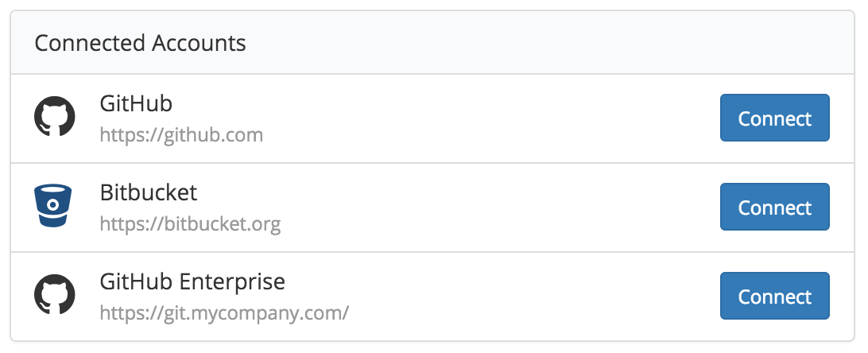This screenshot has width=868, height=353.
Task: Open the https://git.mycompany.com/ URL
Action: coord(224,312)
